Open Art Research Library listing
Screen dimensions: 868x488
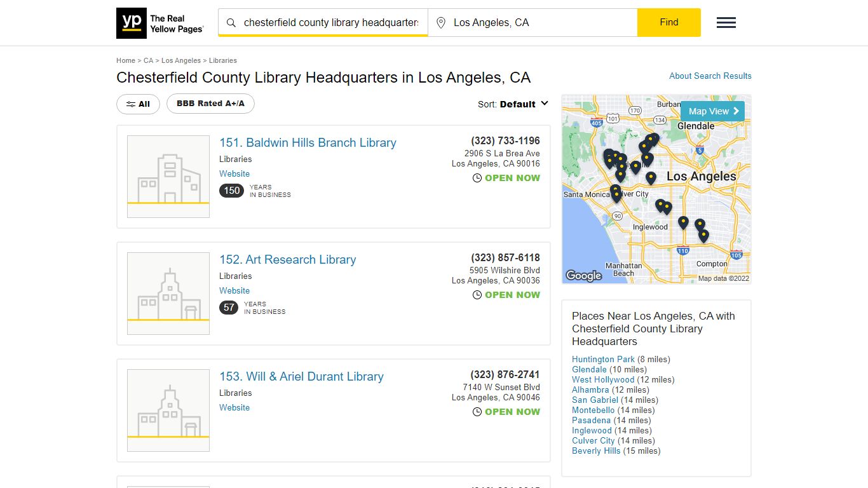[288, 260]
